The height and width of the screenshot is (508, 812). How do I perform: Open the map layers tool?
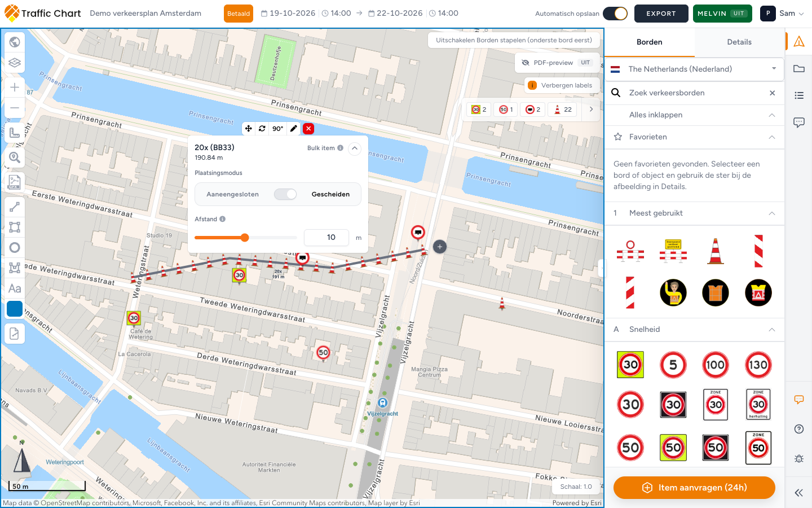[x=15, y=63]
